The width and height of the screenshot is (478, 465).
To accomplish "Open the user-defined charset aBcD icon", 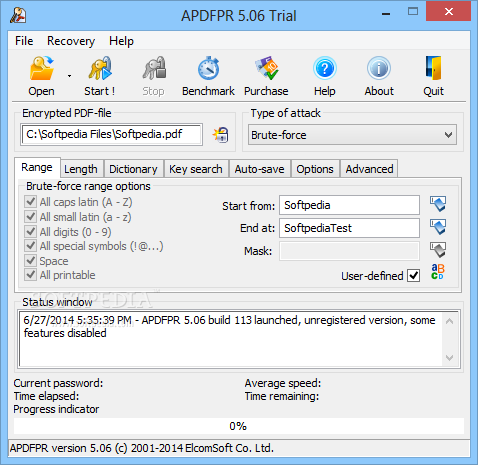I will click(x=438, y=272).
